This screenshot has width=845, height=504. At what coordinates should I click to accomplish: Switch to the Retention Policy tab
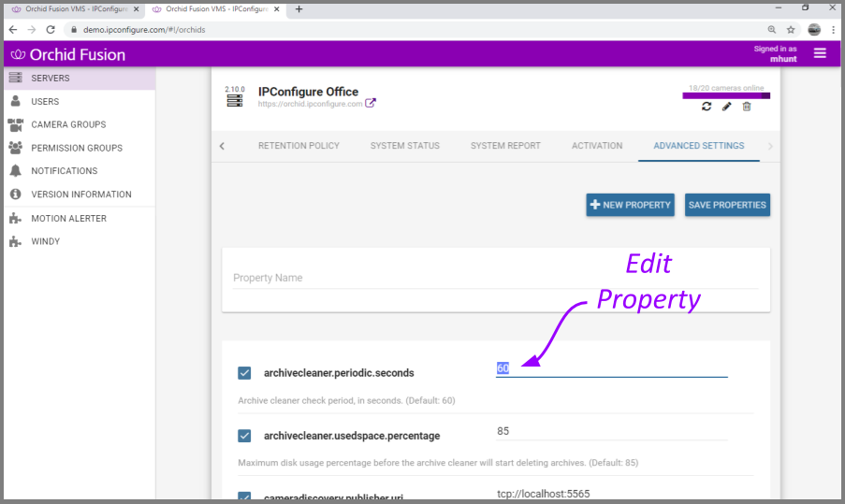click(x=299, y=146)
